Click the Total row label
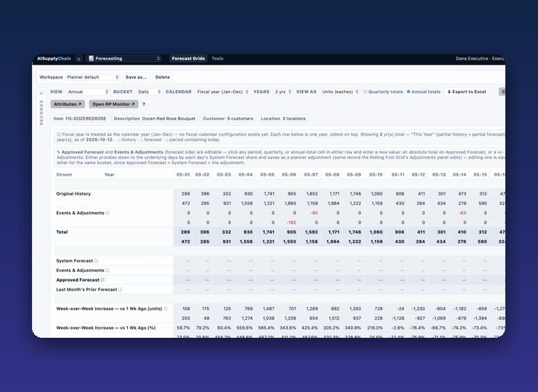Screen dimensions: 538x392 (x=62, y=232)
